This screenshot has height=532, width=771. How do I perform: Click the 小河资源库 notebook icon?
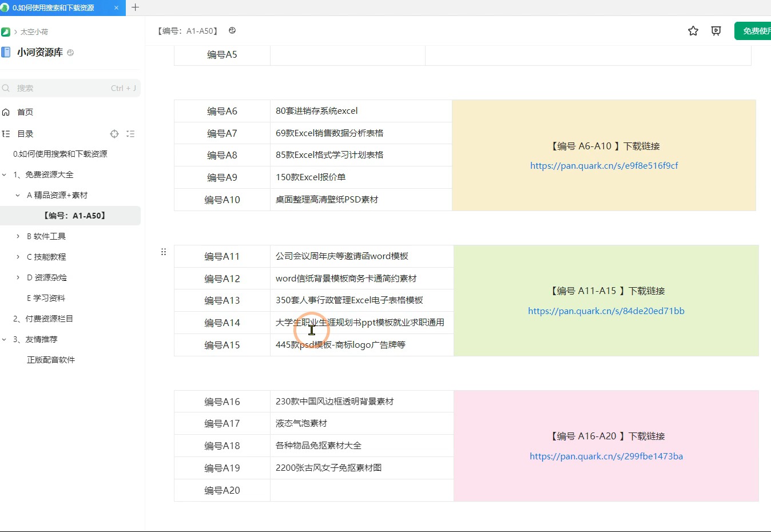(x=6, y=52)
